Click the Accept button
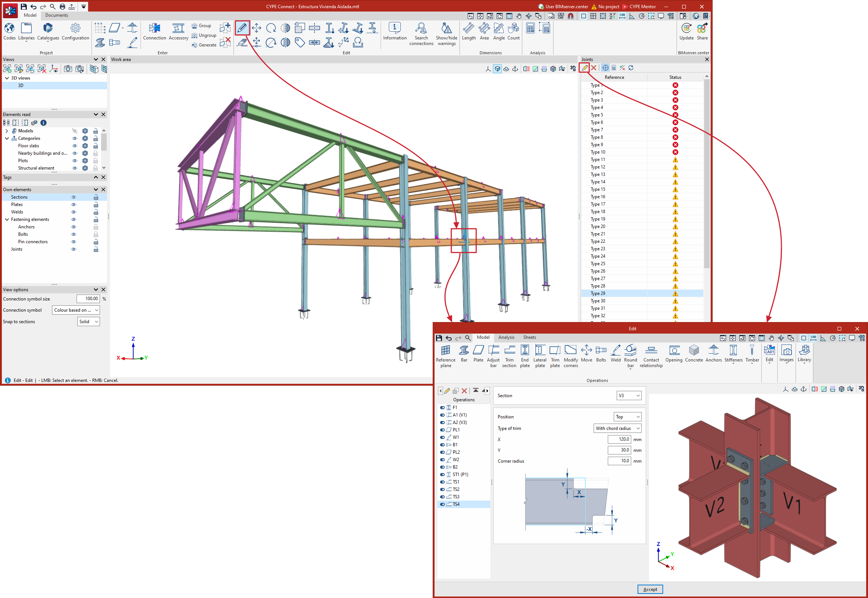 tap(650, 589)
